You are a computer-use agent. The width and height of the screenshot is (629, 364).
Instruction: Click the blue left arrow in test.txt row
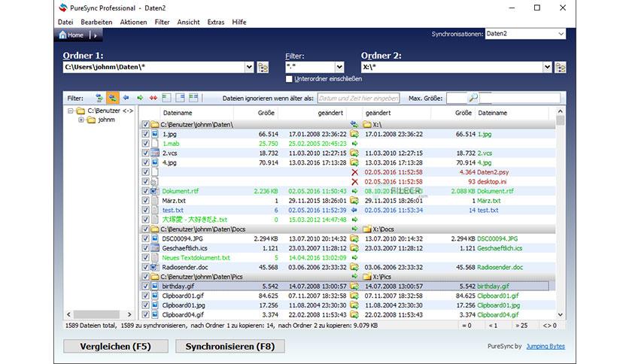pos(354,210)
